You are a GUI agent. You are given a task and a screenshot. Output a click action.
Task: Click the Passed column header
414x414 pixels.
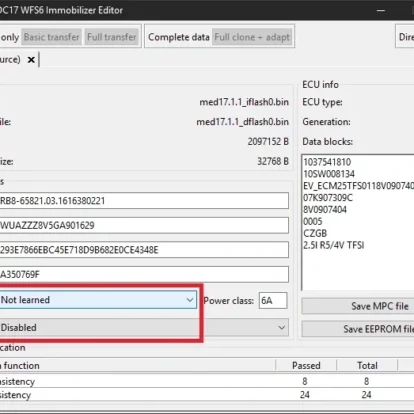pos(306,366)
